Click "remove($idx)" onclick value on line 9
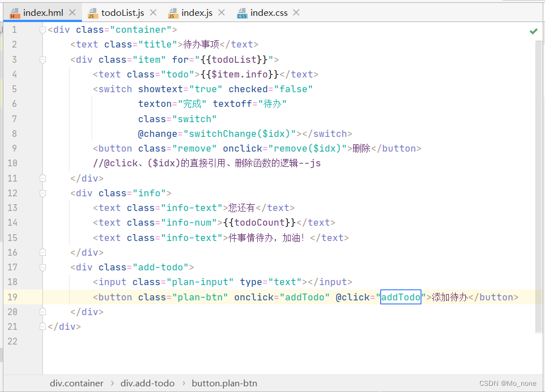 click(308, 149)
